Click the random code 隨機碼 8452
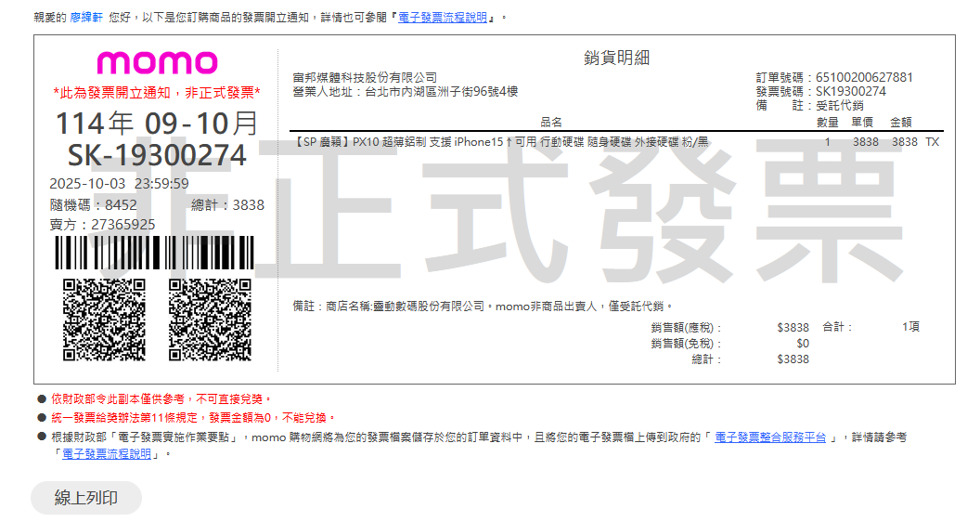Screen dimensions: 980x522 (94, 205)
